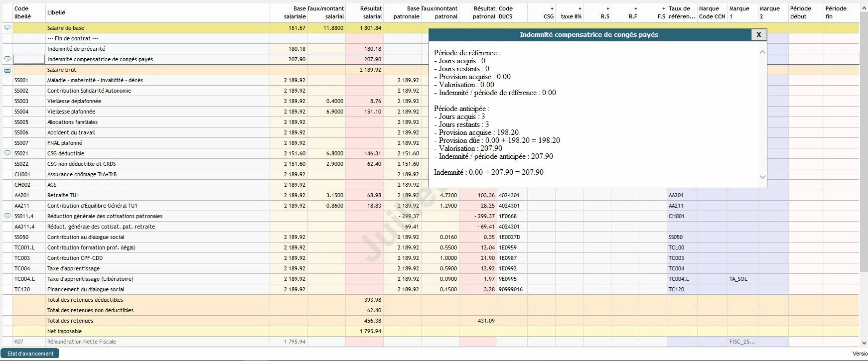Click the Libellé column header
This screenshot has width=868, height=361.
point(157,12)
